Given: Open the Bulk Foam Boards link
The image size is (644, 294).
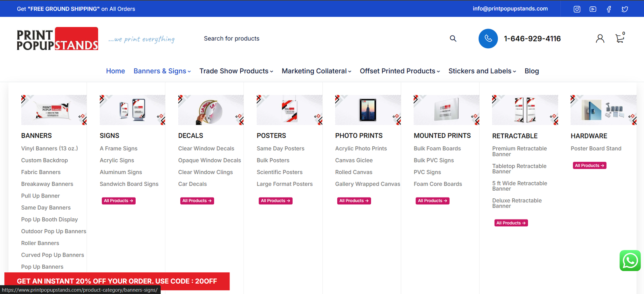Looking at the screenshot, I should [437, 148].
